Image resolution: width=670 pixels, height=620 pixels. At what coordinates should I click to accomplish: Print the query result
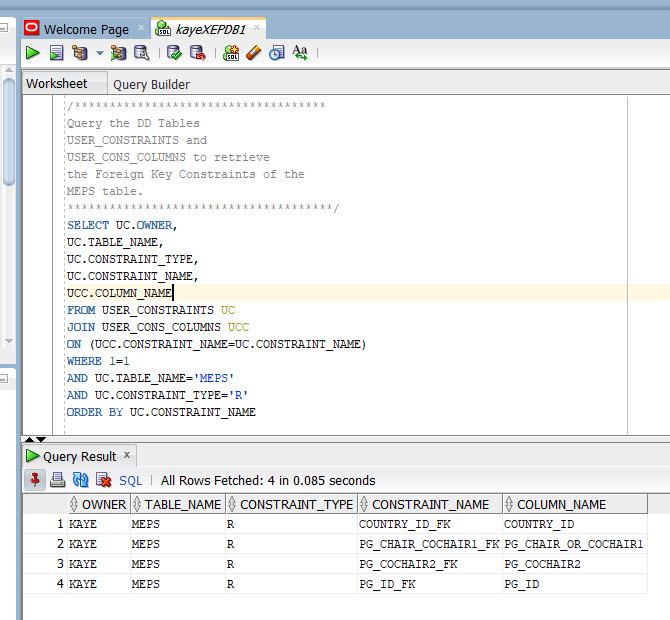[57, 480]
